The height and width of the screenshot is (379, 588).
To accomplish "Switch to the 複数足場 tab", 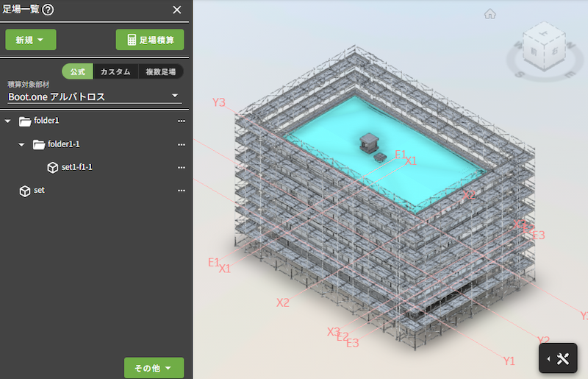I will click(x=160, y=71).
